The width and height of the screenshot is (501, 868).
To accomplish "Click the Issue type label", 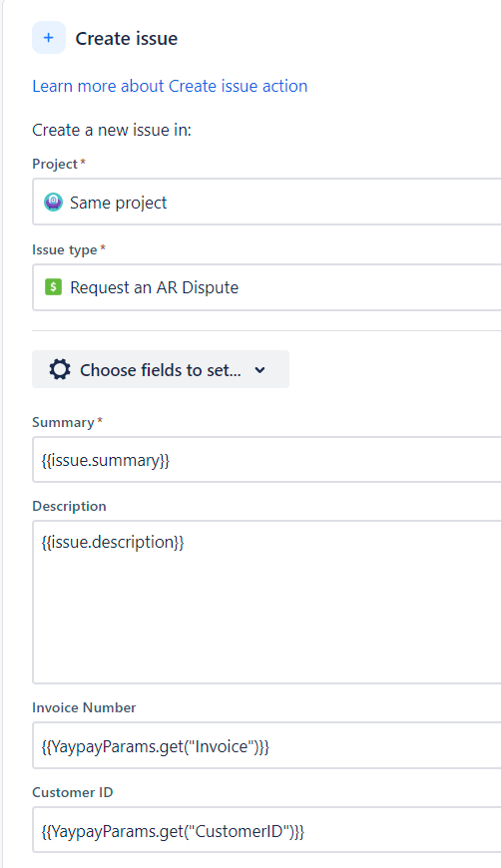I will (65, 249).
